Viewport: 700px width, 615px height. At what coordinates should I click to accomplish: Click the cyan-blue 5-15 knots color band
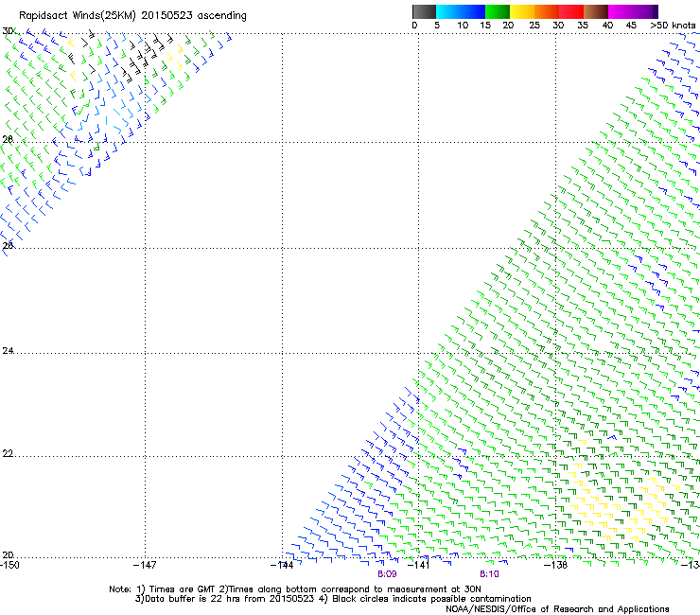(x=461, y=11)
